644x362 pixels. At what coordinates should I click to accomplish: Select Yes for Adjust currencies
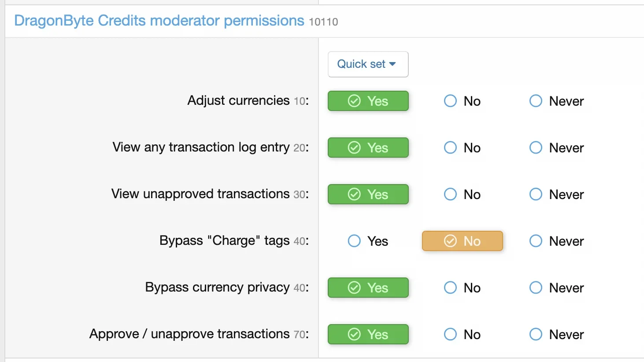368,101
